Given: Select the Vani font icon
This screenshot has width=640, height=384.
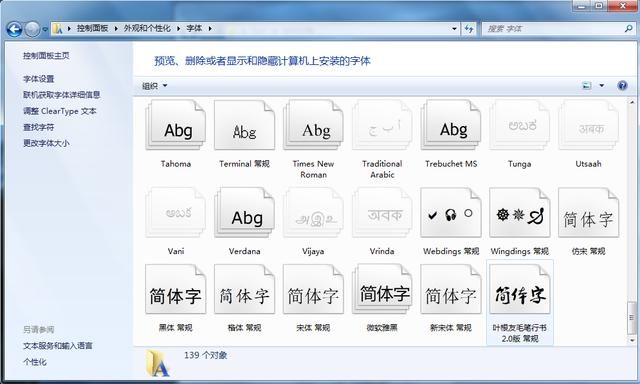Looking at the screenshot, I should 176,213.
